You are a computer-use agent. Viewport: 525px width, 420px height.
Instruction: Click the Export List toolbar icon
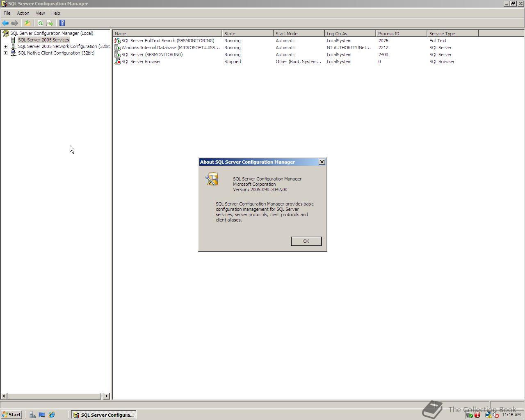coord(50,23)
